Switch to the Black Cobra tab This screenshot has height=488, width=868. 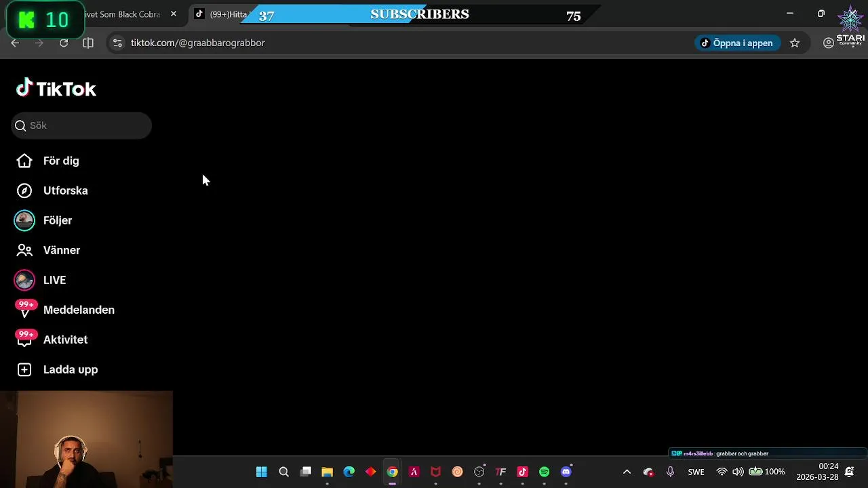tap(122, 14)
